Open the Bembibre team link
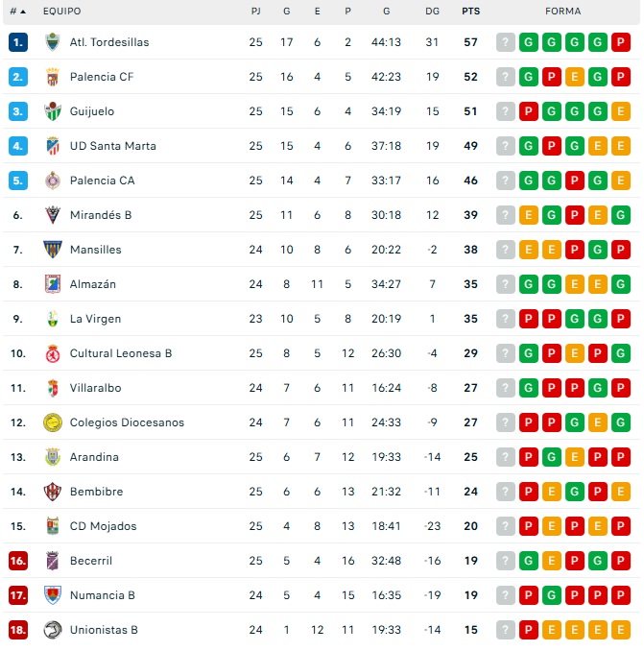This screenshot has height=651, width=644. pyautogui.click(x=96, y=492)
